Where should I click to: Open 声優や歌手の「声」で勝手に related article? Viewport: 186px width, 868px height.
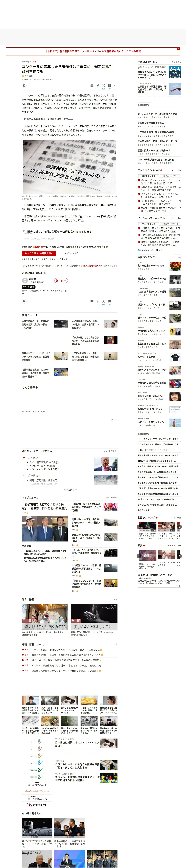tap(35, 324)
